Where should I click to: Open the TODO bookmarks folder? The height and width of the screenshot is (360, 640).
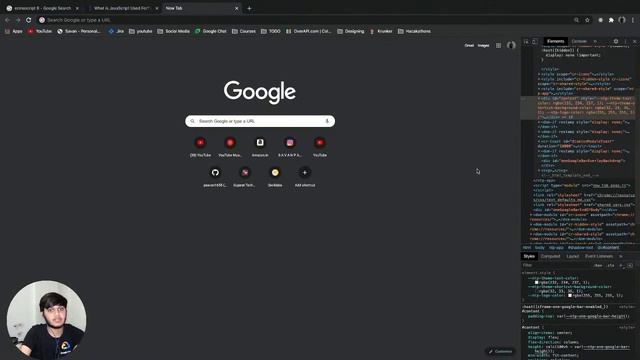click(271, 31)
